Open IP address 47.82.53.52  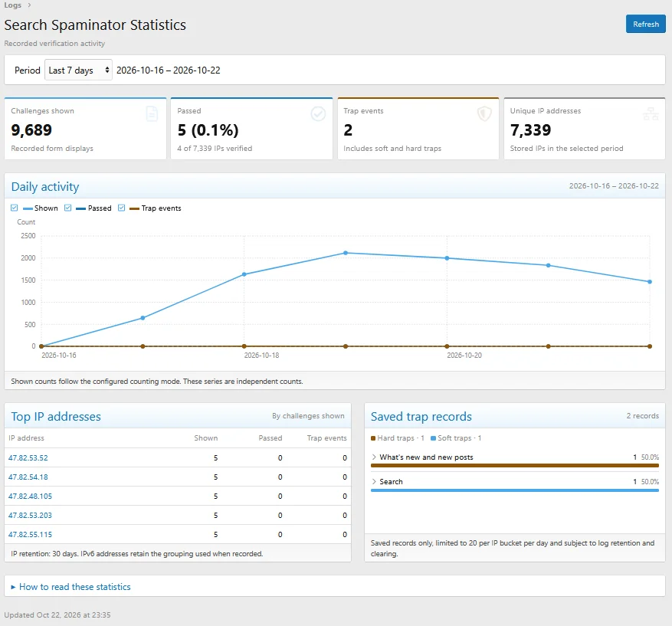(28, 457)
